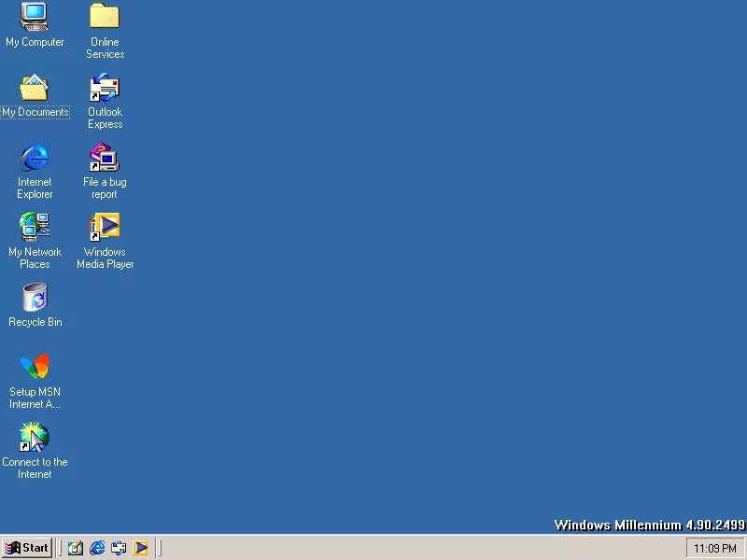747x560 pixels.
Task: Select the Internet Explorer desktop icon
Action: (x=35, y=157)
